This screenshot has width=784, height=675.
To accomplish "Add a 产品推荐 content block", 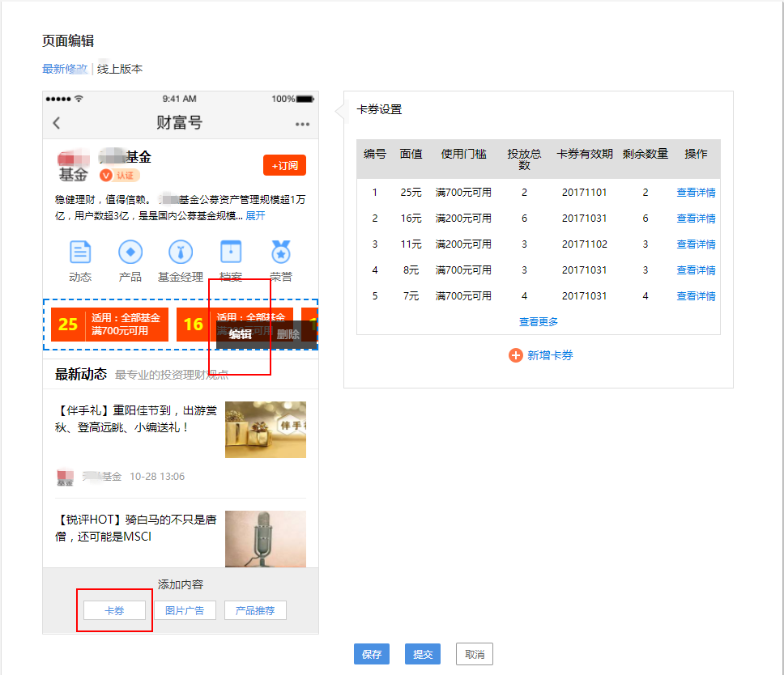I will click(x=255, y=610).
